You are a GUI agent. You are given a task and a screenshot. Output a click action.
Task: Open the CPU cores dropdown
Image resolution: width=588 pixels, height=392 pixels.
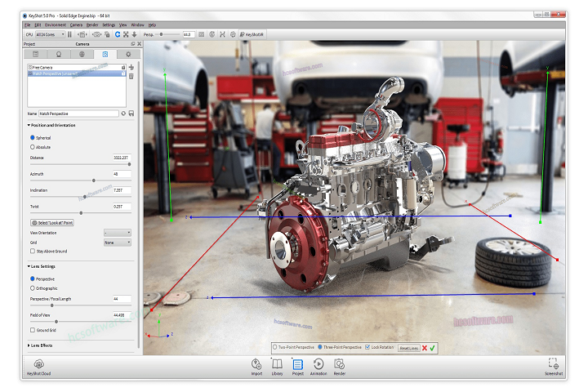pos(51,34)
